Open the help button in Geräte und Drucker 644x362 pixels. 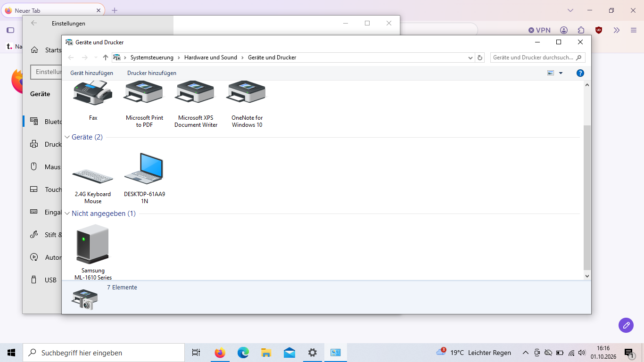tap(580, 73)
